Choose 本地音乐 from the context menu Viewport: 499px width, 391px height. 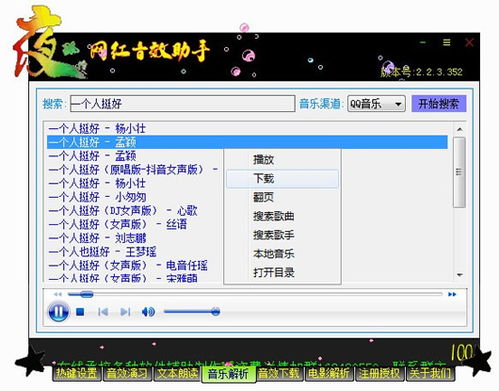coord(282,254)
